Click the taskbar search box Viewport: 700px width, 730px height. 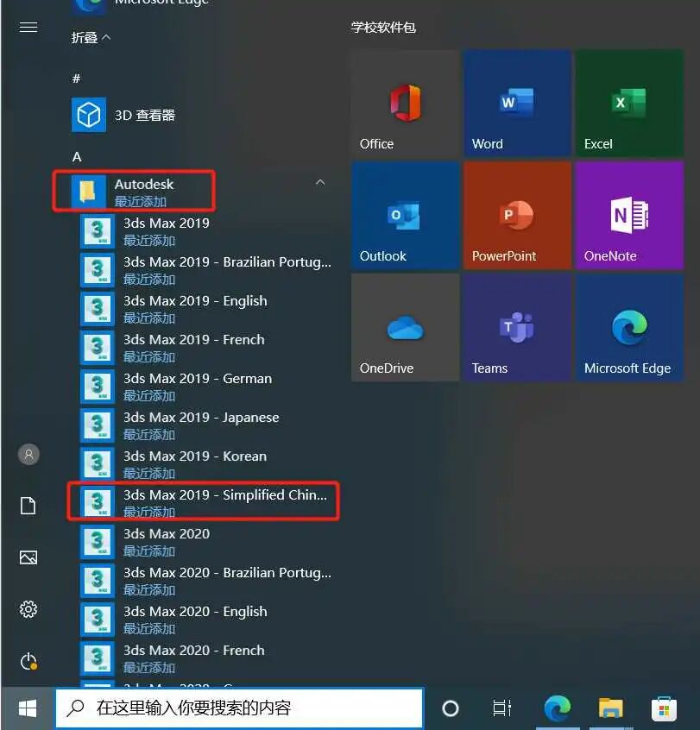239,708
